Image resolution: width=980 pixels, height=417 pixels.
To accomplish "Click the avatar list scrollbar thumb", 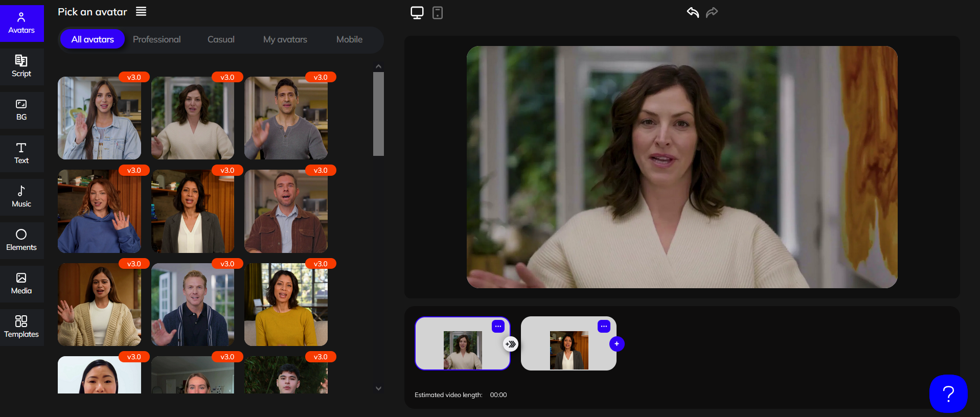I will [x=378, y=113].
